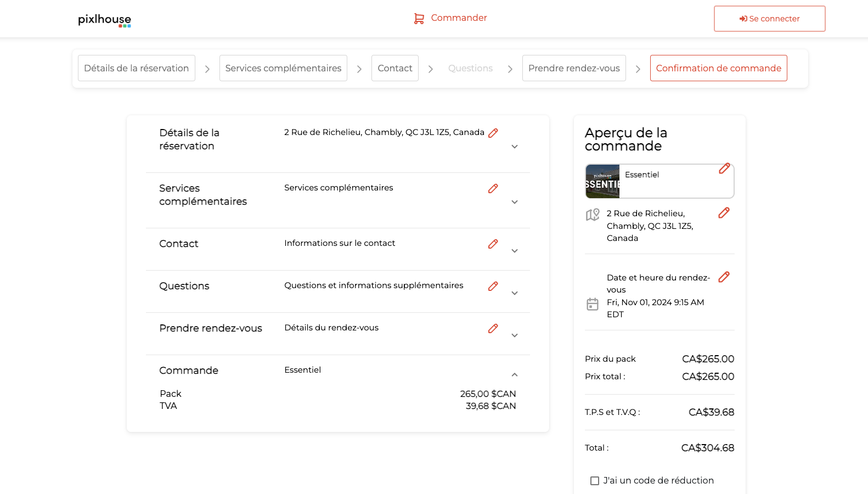Go to the Détails de la réservation step

(x=136, y=68)
